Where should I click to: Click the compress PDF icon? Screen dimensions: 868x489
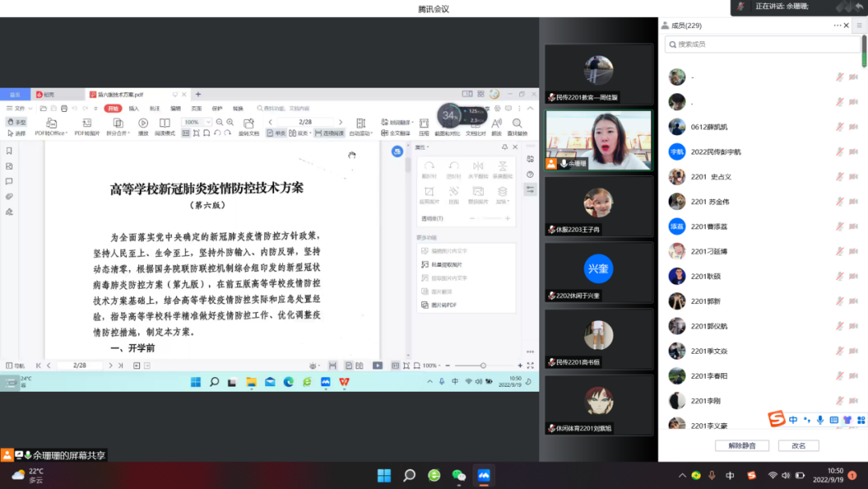coord(424,123)
